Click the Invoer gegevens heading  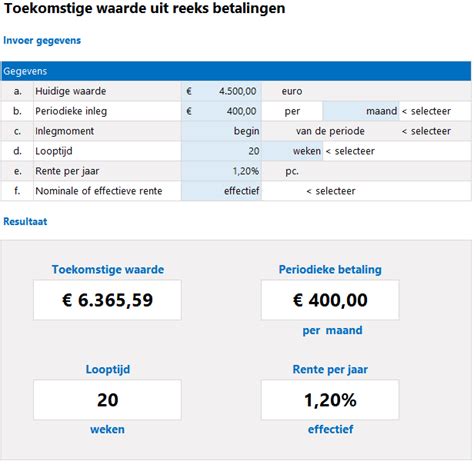(42, 41)
